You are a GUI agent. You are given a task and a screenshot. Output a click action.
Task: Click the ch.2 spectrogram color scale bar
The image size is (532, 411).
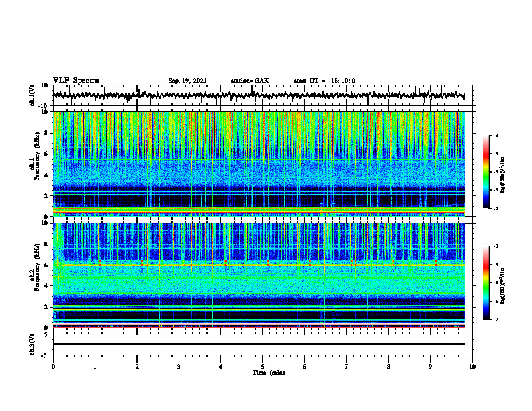click(x=486, y=283)
